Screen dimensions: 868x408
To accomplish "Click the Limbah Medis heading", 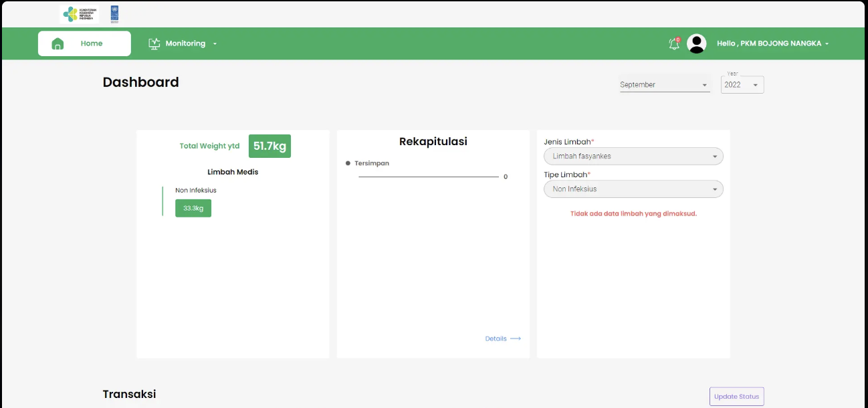I will [233, 172].
